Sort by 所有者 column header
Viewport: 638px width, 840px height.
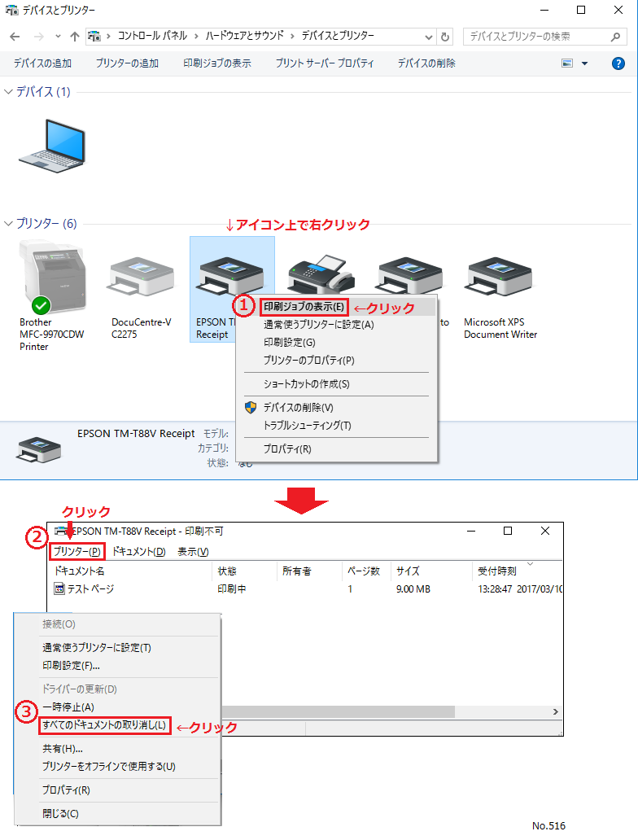309,571
